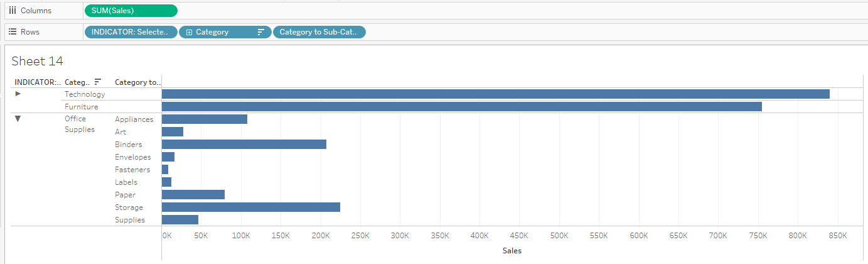Click the Rows shelf icon
The image size is (868, 264).
point(12,31)
